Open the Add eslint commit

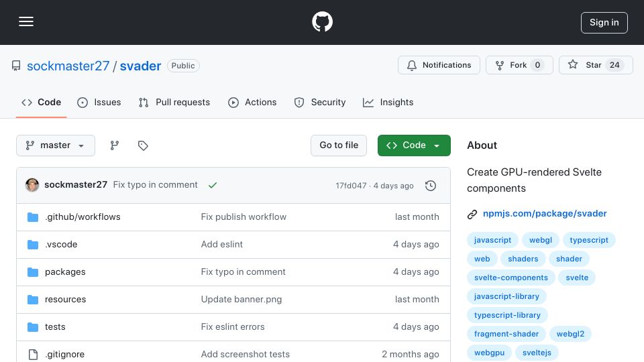222,244
